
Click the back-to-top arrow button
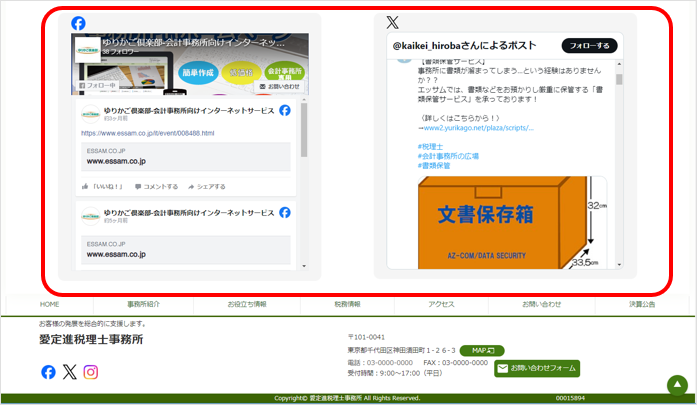(677, 385)
